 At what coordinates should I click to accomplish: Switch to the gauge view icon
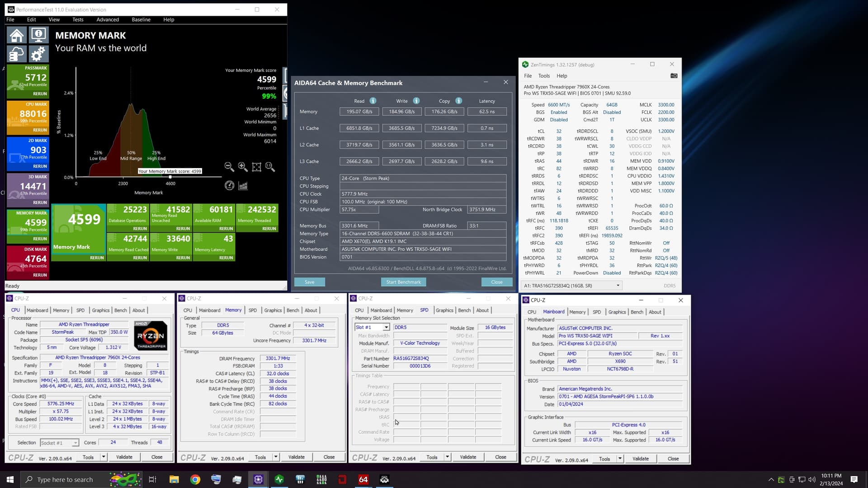229,186
